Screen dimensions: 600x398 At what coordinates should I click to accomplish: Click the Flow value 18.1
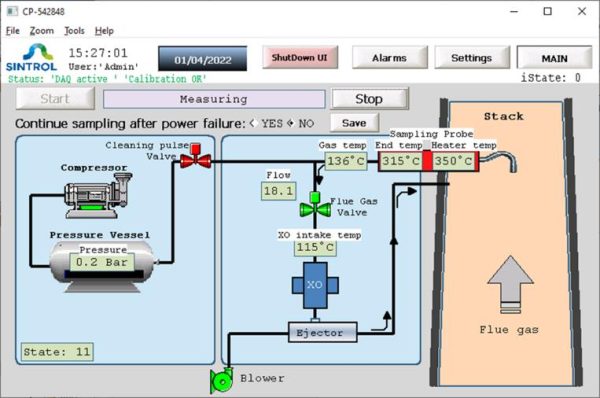(x=279, y=191)
